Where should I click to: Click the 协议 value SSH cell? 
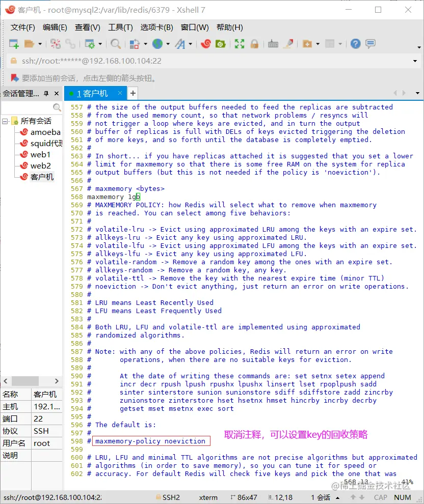[x=47, y=431]
